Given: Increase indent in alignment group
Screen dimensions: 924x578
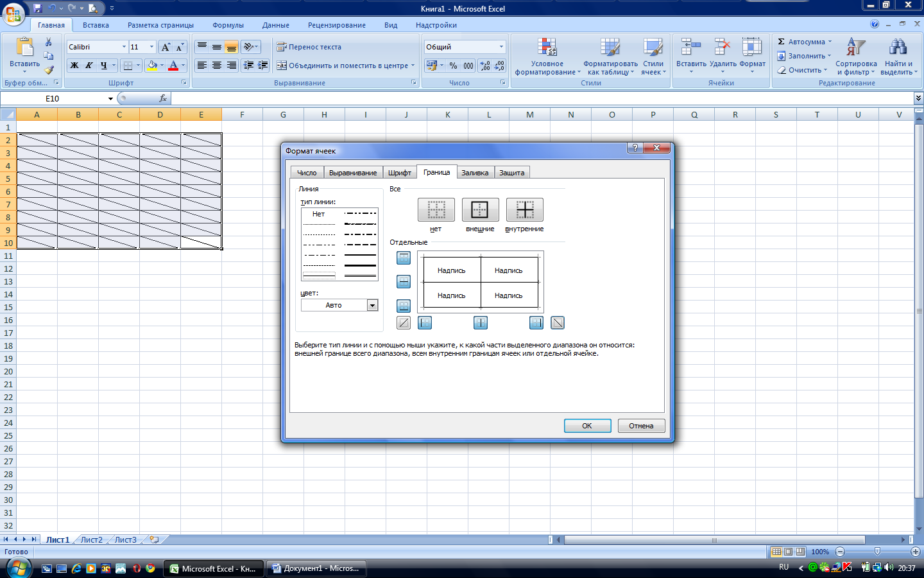Looking at the screenshot, I should click(262, 66).
